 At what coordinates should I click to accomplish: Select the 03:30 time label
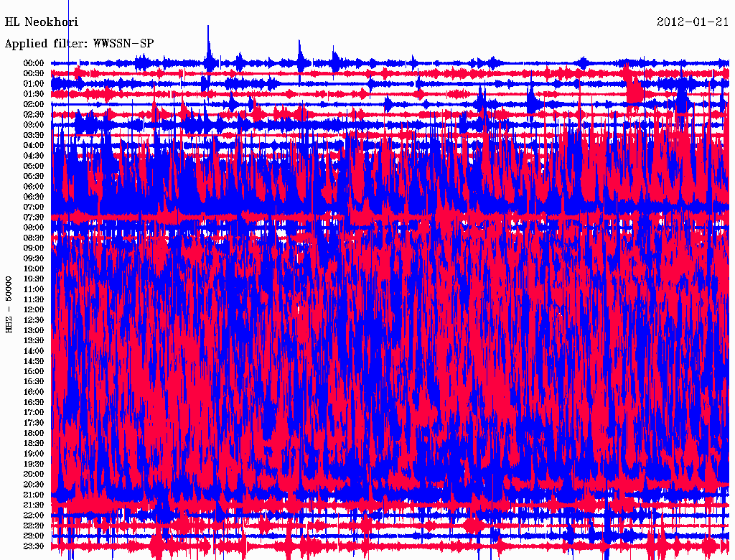(x=34, y=135)
